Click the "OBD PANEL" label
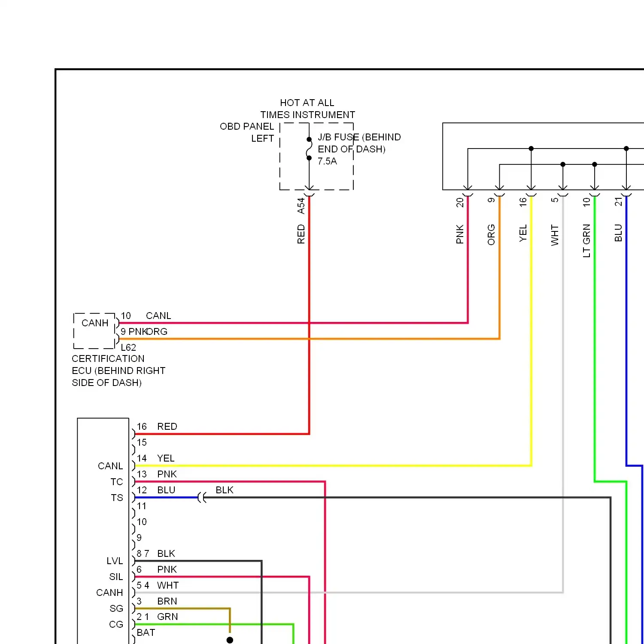The height and width of the screenshot is (644, 644). (x=247, y=126)
